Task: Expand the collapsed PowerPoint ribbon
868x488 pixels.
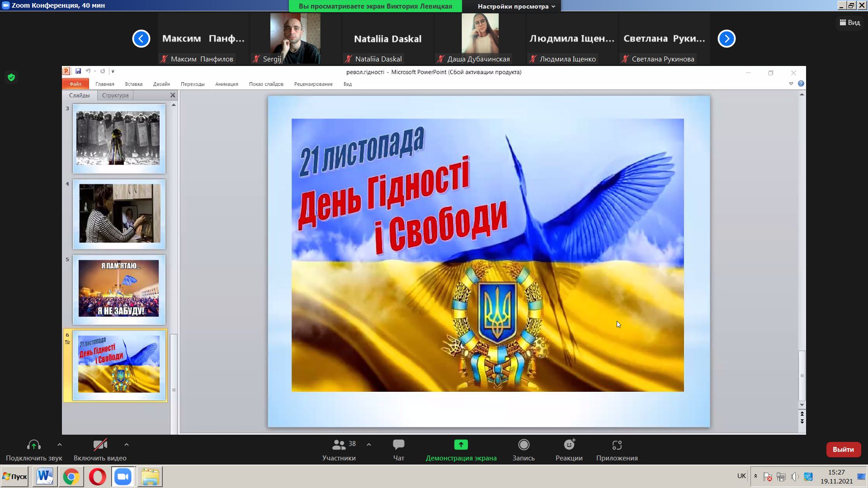Action: pyautogui.click(x=791, y=84)
